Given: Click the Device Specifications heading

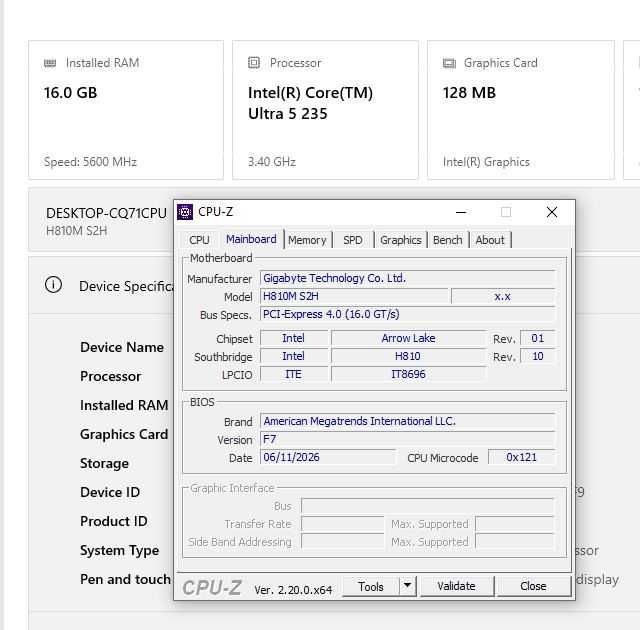Looking at the screenshot, I should point(126,286).
